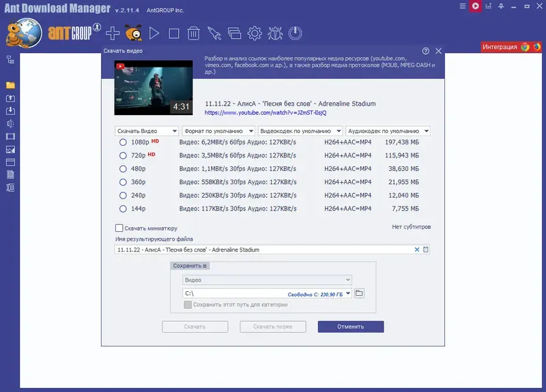
Task: Click the resulting file name input field
Action: pyautogui.click(x=272, y=250)
